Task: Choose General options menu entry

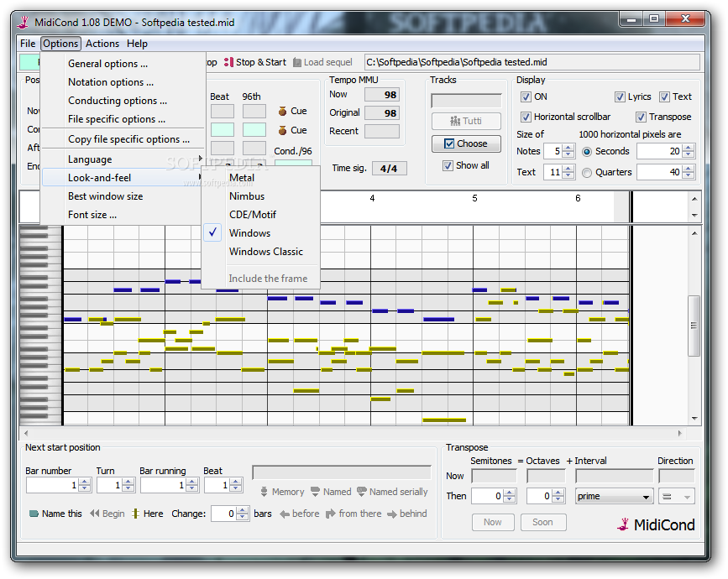Action: 123,64
